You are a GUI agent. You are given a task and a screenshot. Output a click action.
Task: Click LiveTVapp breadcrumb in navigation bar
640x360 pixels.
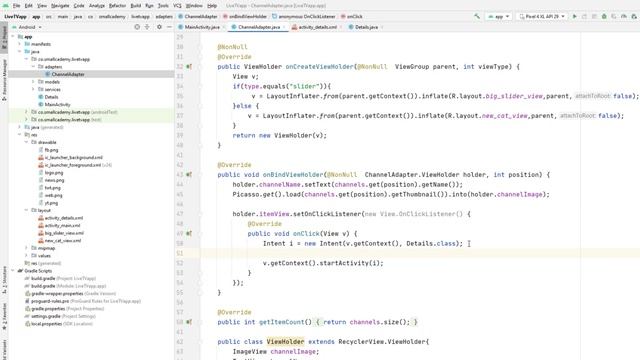point(16,16)
